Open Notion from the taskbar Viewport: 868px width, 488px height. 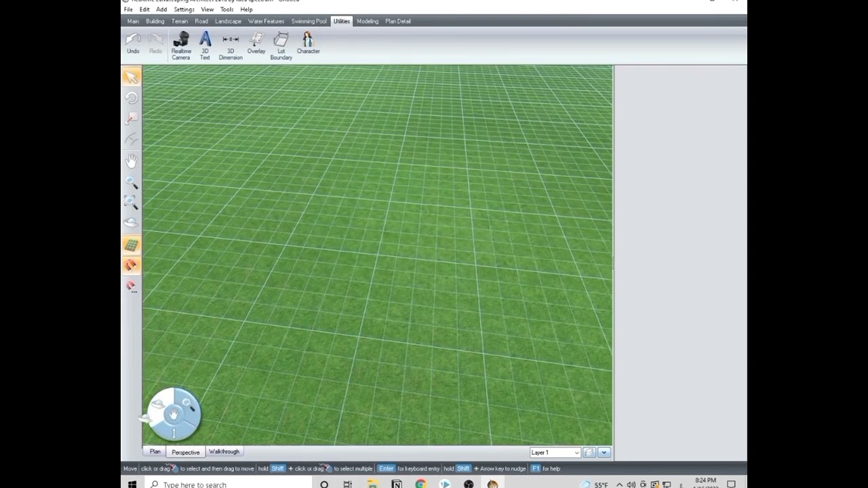pyautogui.click(x=397, y=484)
